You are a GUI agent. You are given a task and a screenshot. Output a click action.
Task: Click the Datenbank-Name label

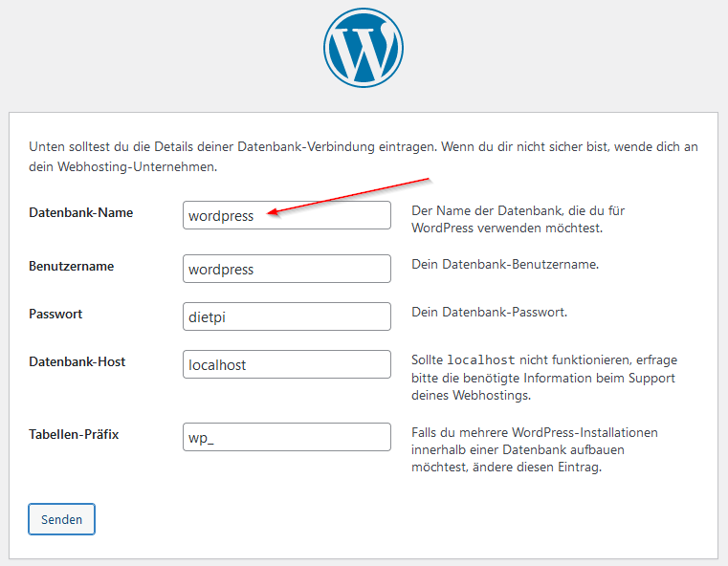point(80,212)
